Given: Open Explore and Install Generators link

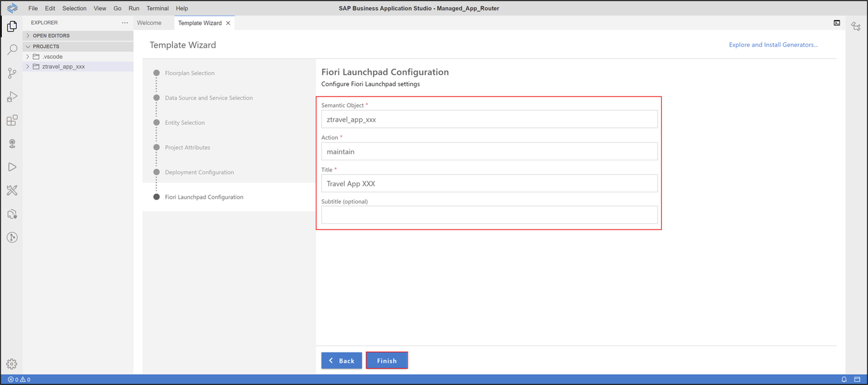Looking at the screenshot, I should tap(773, 45).
